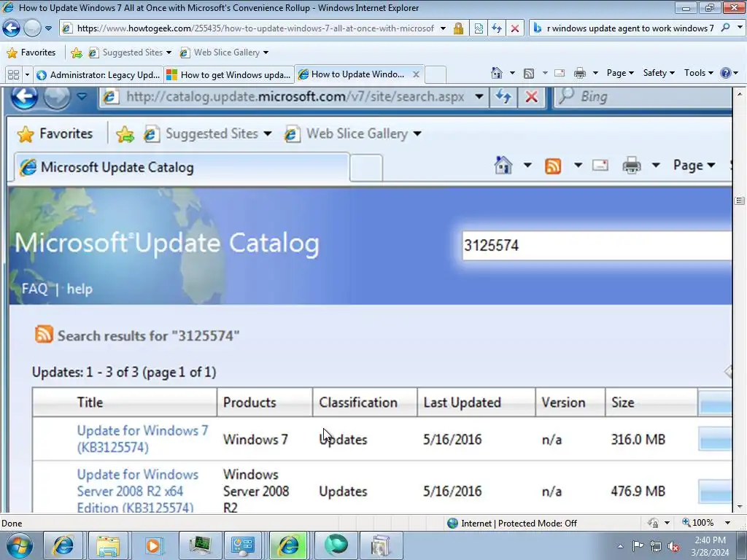The image size is (747, 560).
Task: Open Web Slice Gallery in the outer Favorites bar
Action: [x=224, y=52]
